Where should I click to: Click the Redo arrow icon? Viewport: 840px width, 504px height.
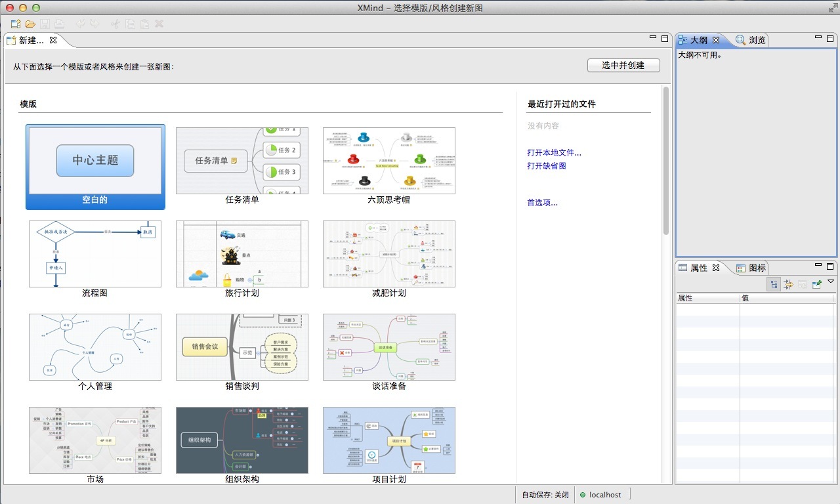pyautogui.click(x=94, y=24)
